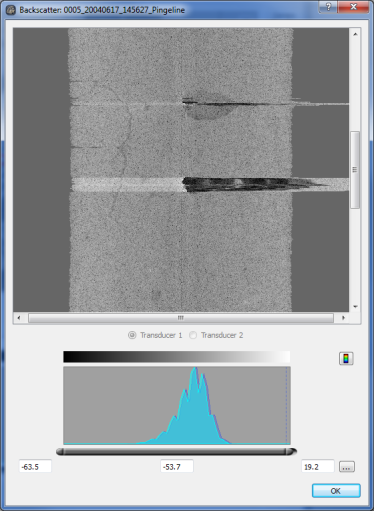The height and width of the screenshot is (511, 374).
Task: Open the ellipsis range options button
Action: click(347, 467)
